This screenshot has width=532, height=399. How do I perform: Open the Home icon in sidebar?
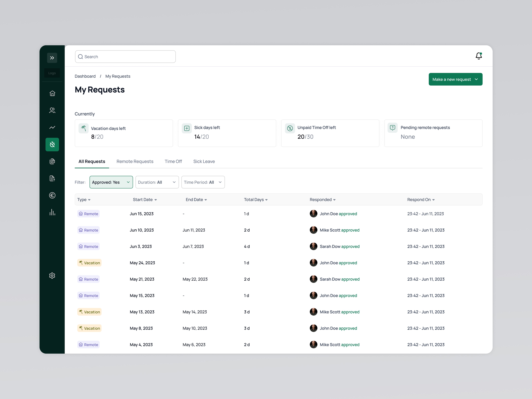click(x=52, y=93)
